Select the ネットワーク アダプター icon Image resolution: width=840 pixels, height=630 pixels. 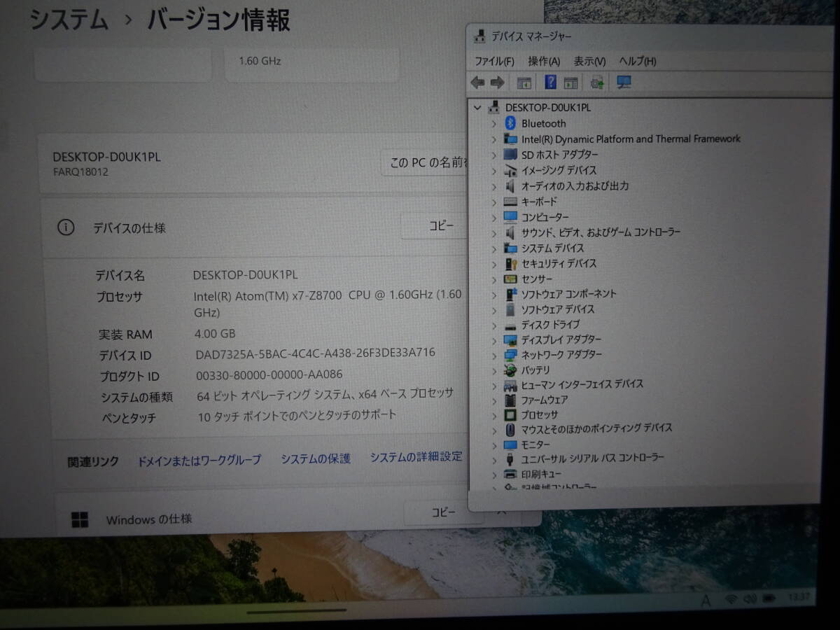point(510,355)
